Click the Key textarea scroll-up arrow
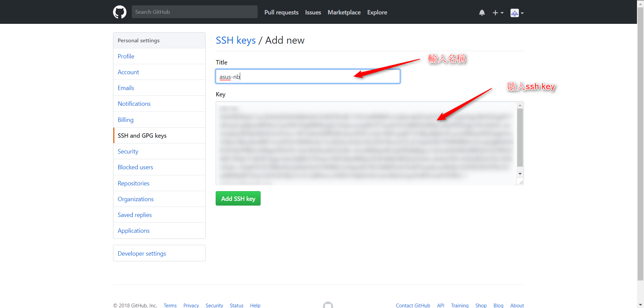This screenshot has width=644, height=308. pyautogui.click(x=520, y=105)
